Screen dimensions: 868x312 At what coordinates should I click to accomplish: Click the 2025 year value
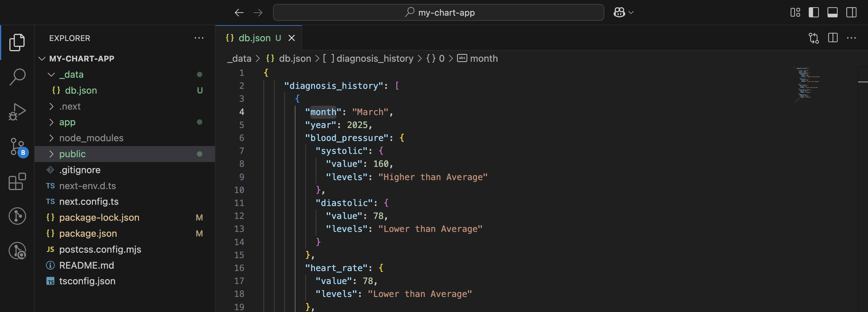pyautogui.click(x=357, y=125)
